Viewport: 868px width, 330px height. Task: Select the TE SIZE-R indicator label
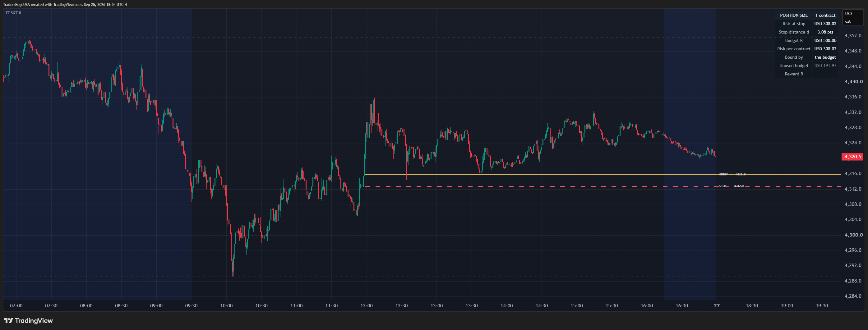[x=13, y=13]
